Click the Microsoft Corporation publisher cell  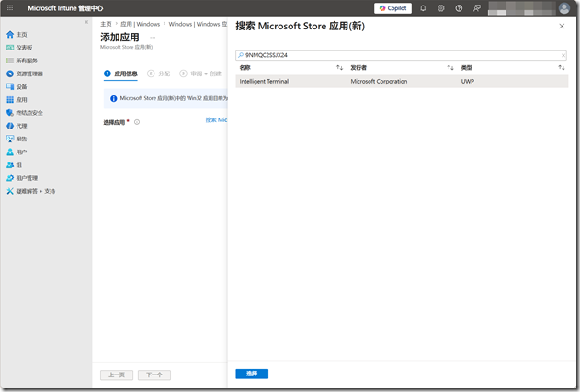point(379,82)
